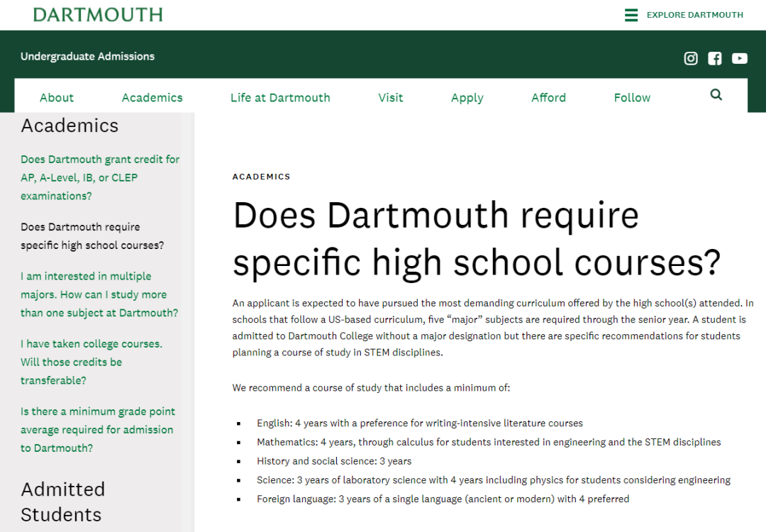Open the multiple majors question link
The image size is (766, 532).
[x=99, y=294]
